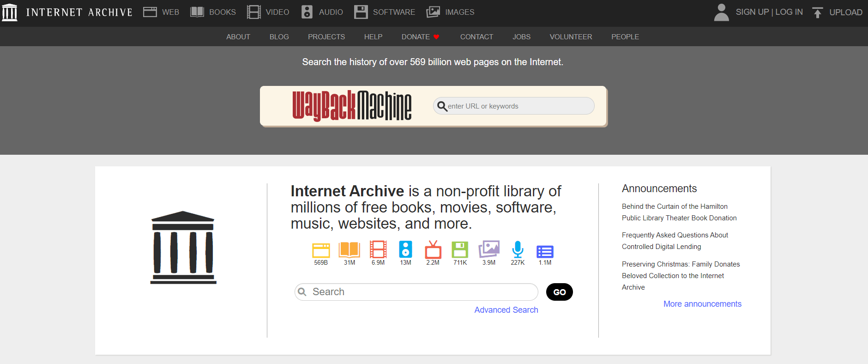The image size is (868, 364).
Task: Open Frequently Asked Questions About Controlled Digital Lending
Action: pyautogui.click(x=675, y=241)
